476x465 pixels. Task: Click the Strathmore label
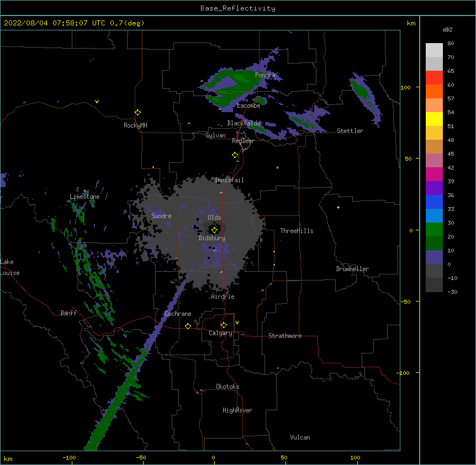tap(285, 336)
